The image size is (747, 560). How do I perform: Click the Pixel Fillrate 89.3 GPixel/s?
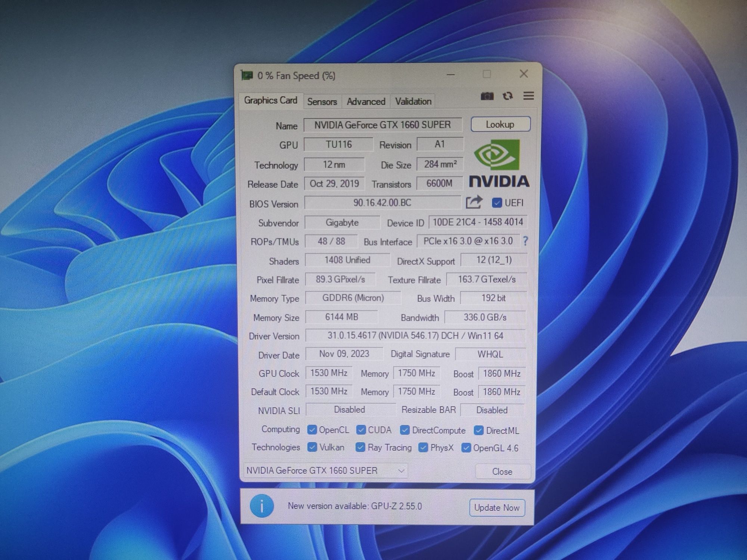coord(340,279)
